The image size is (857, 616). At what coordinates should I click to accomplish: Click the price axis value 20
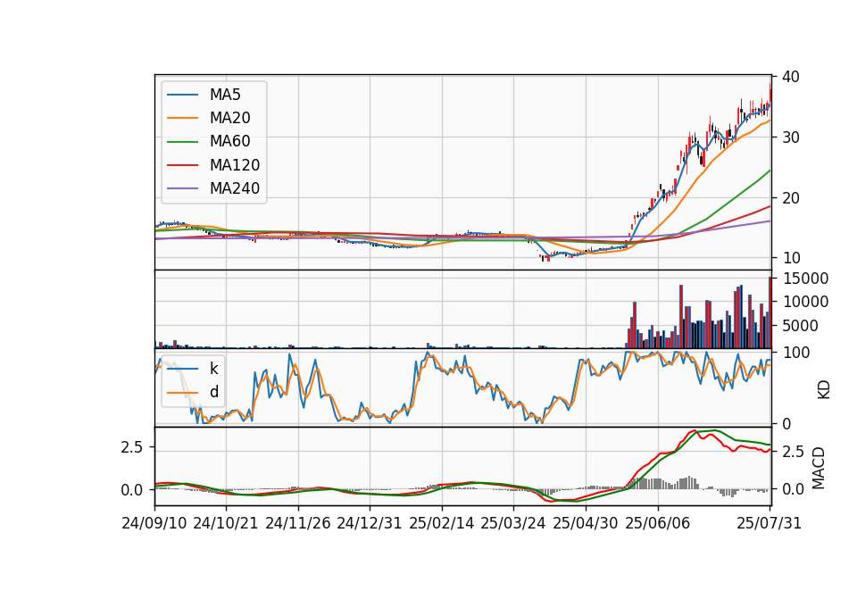point(790,198)
